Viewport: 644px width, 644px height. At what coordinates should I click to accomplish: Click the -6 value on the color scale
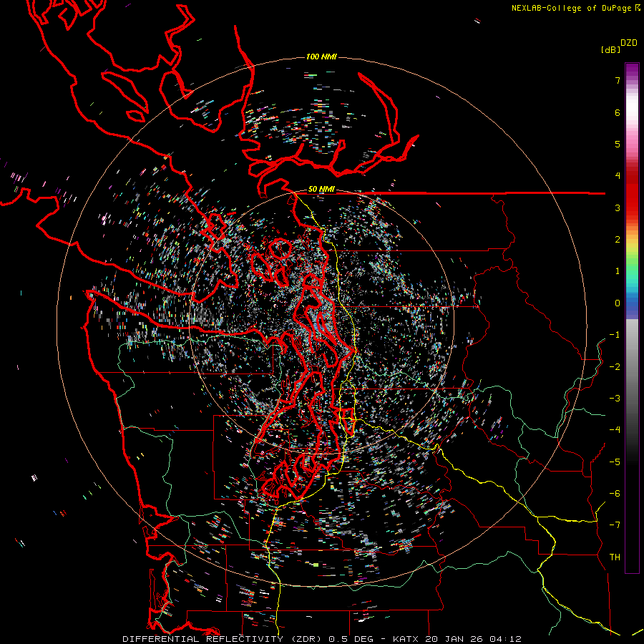point(615,494)
